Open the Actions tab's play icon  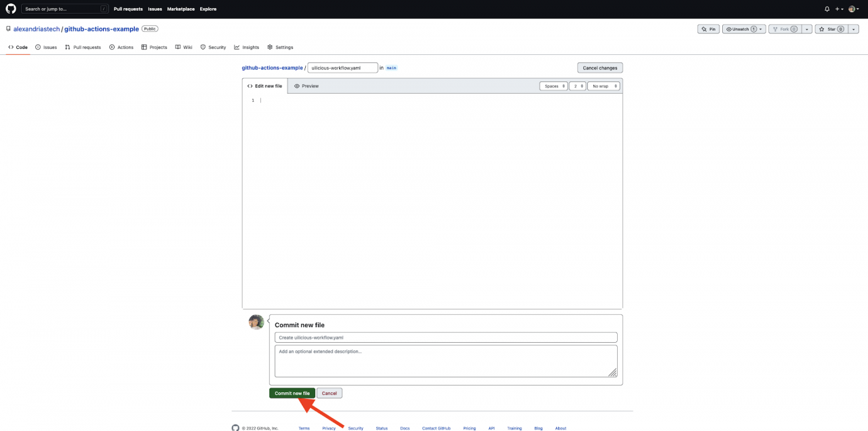click(112, 47)
